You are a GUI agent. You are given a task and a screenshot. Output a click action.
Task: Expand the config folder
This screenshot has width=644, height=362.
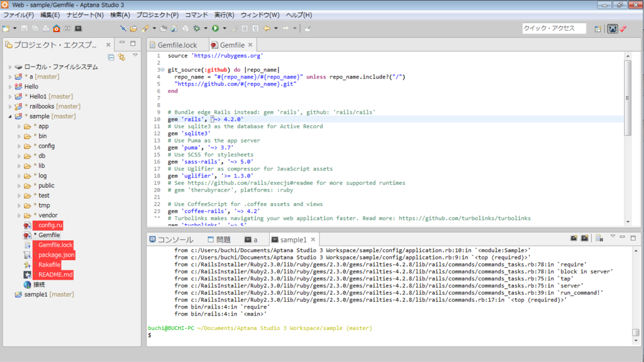[x=19, y=146]
